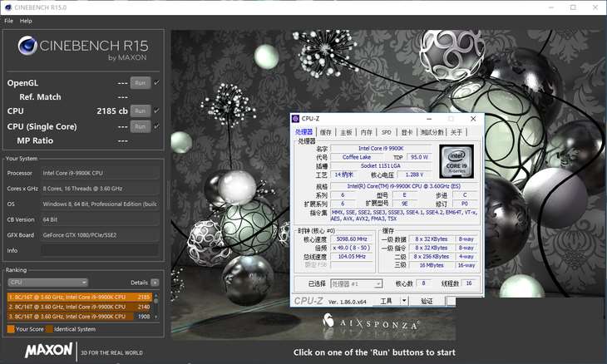Click the AIXSPONZA logo under the render

coord(371,322)
